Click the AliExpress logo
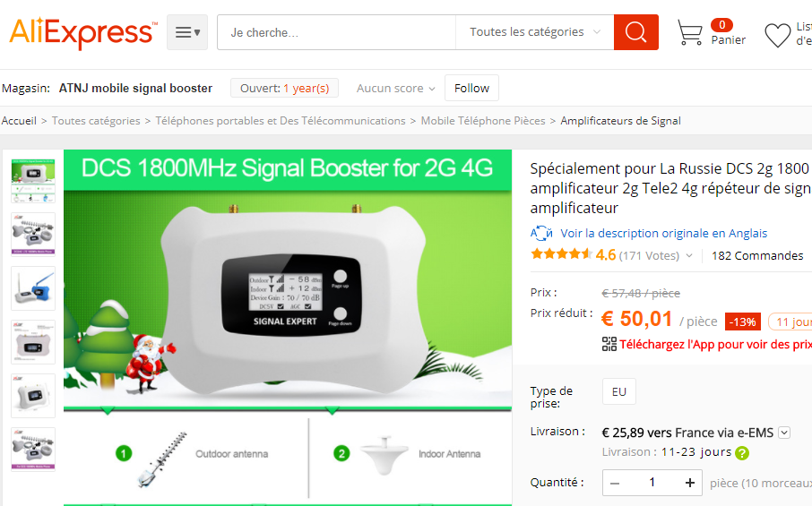 (x=83, y=32)
